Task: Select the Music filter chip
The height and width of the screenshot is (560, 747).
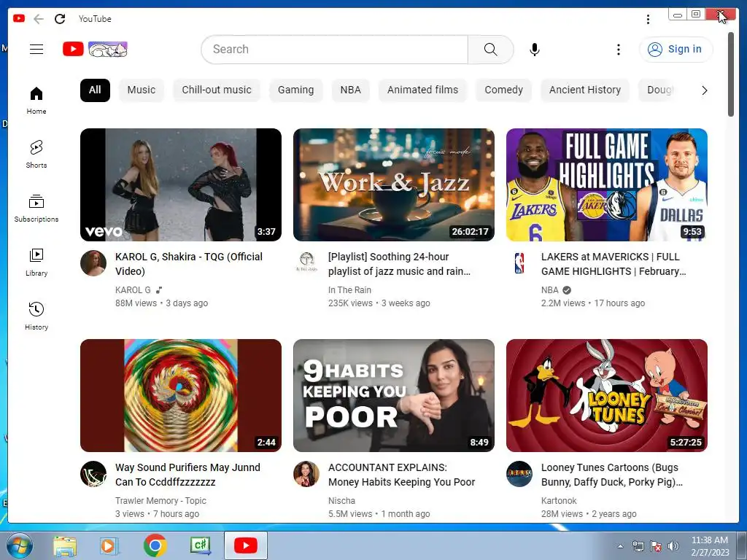Action: point(142,90)
